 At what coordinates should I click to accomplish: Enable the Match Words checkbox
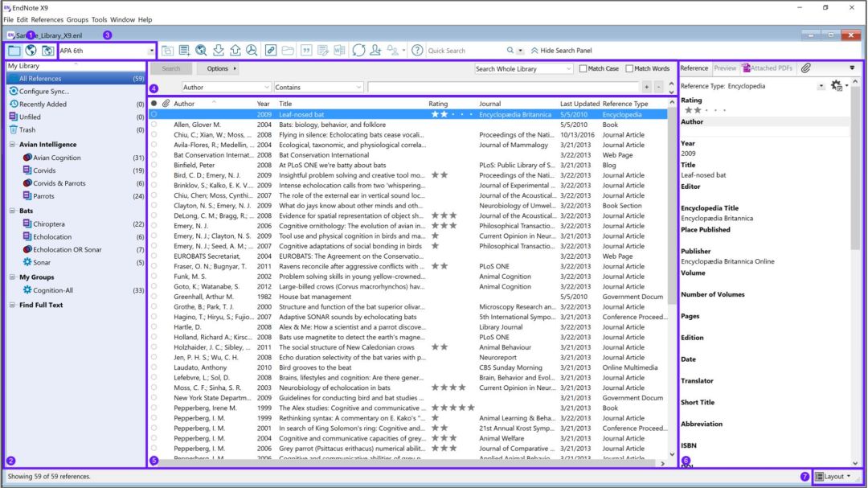click(x=629, y=68)
